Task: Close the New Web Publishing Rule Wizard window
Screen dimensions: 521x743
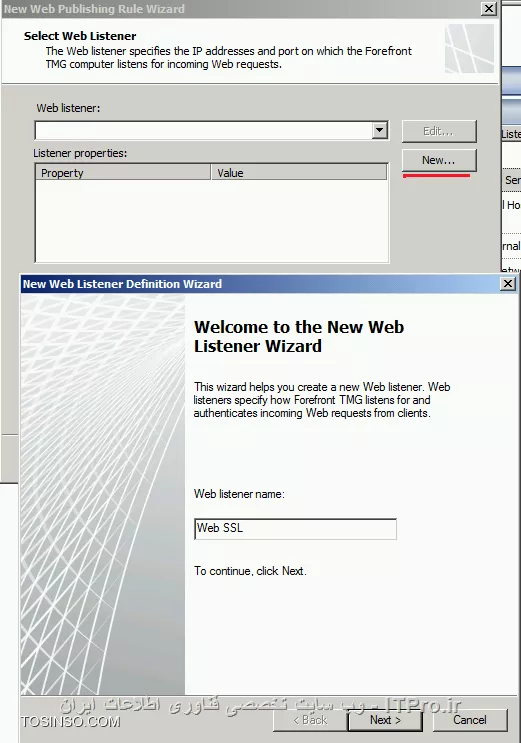Action: click(489, 9)
